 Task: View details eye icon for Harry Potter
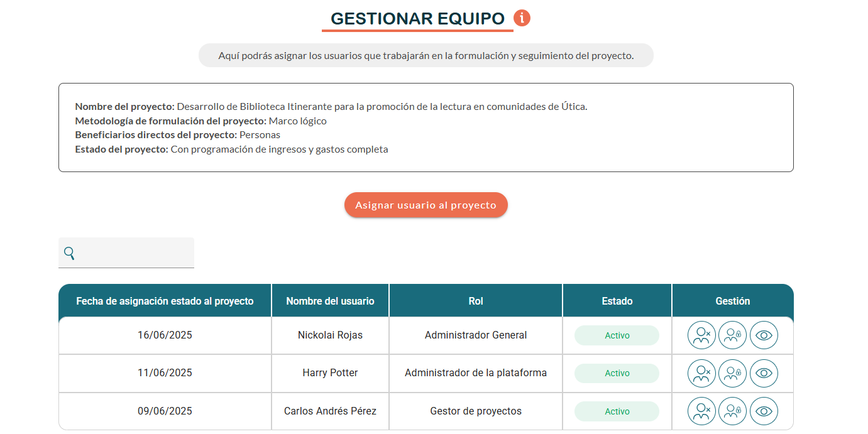[x=764, y=373]
